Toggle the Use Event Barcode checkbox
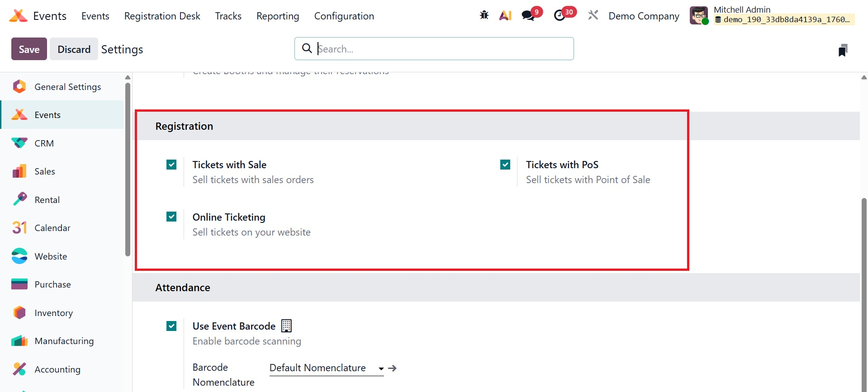 [171, 326]
